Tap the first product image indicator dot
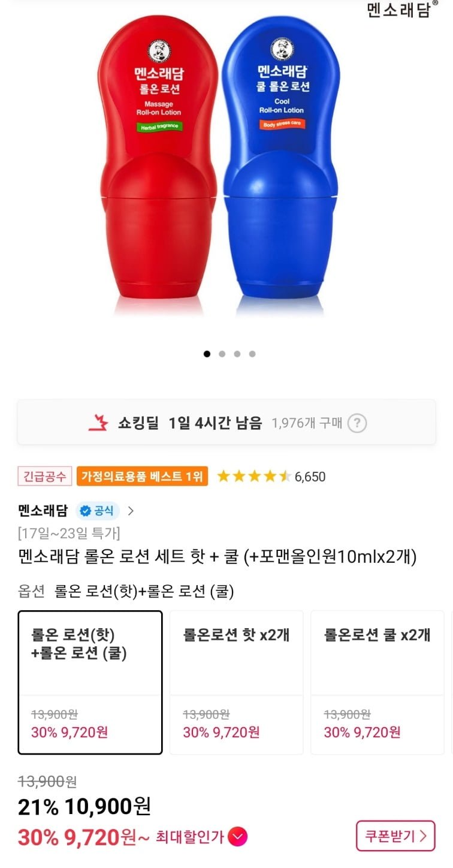The width and height of the screenshot is (453, 868). 207,354
